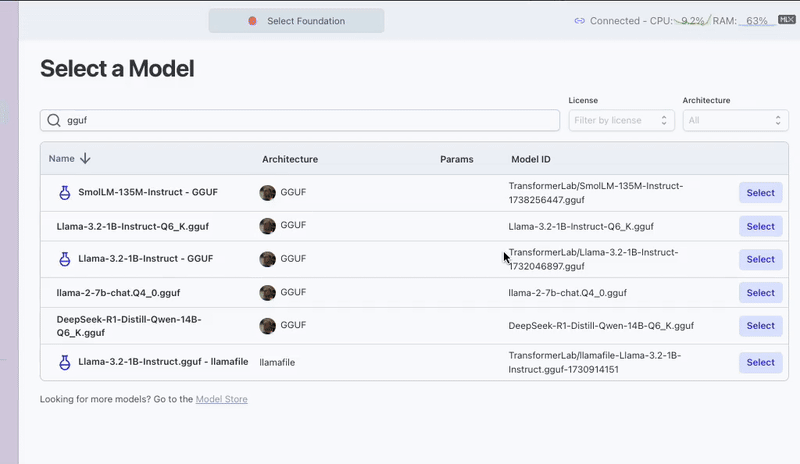Open the Select Foundation selector
This screenshot has width=800, height=464.
pyautogui.click(x=296, y=21)
